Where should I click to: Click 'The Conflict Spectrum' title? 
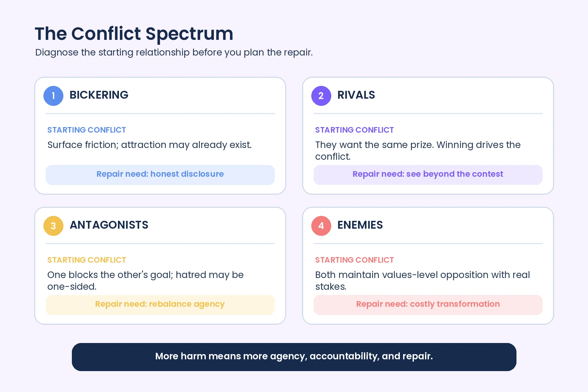134,34
